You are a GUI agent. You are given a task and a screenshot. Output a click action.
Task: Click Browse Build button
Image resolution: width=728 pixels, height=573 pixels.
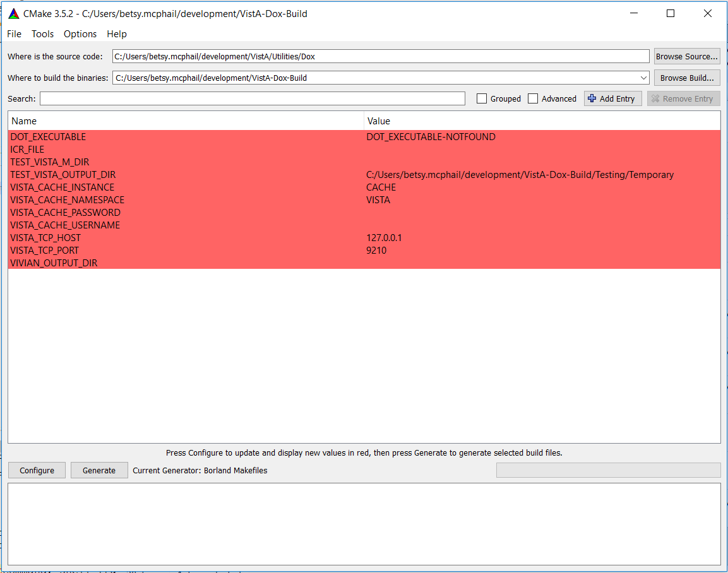click(686, 78)
